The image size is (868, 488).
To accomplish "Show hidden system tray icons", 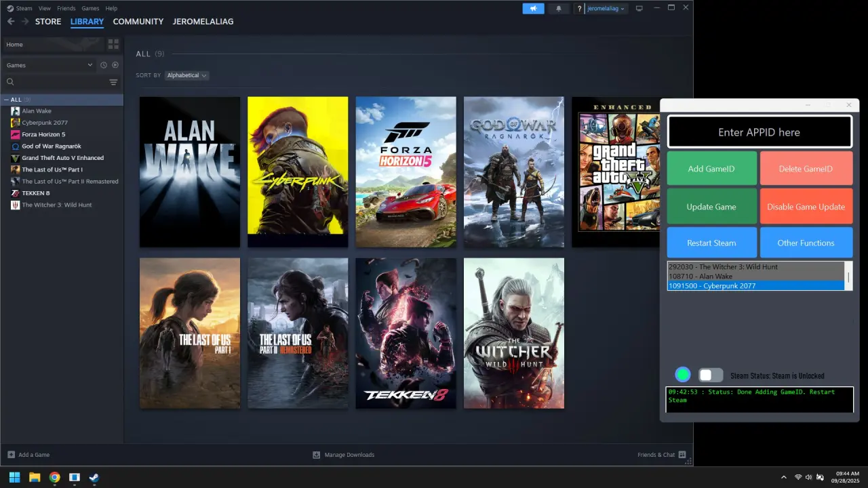I will pyautogui.click(x=784, y=477).
